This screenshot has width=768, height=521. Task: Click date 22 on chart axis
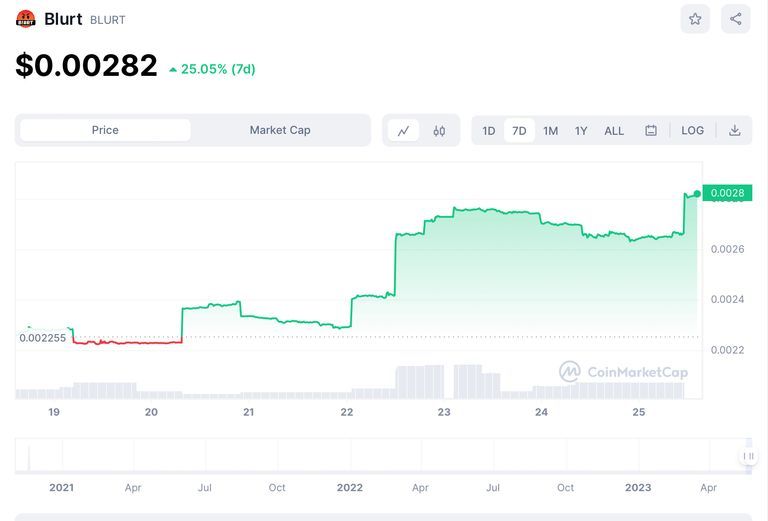pos(347,412)
